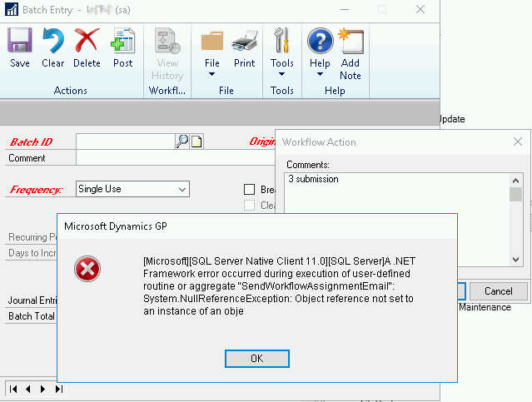Click the Post icon in the ribbon
The width and height of the screenshot is (532, 402).
tap(123, 41)
